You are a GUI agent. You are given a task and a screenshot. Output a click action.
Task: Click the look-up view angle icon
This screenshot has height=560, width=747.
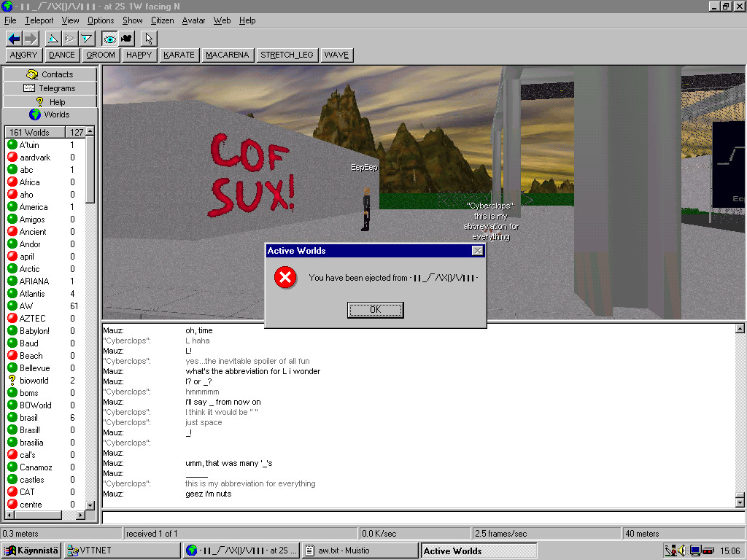coord(53,39)
